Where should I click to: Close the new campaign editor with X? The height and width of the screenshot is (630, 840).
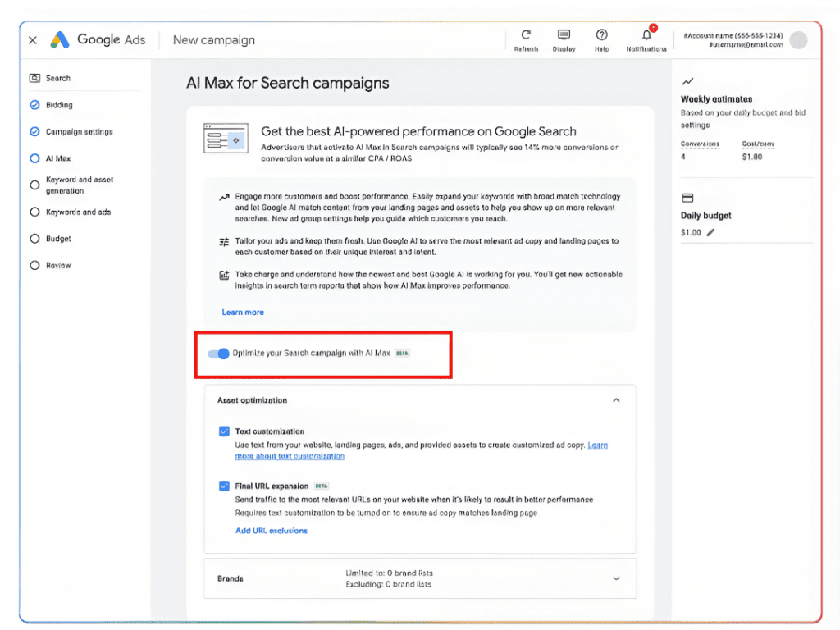pyautogui.click(x=33, y=40)
